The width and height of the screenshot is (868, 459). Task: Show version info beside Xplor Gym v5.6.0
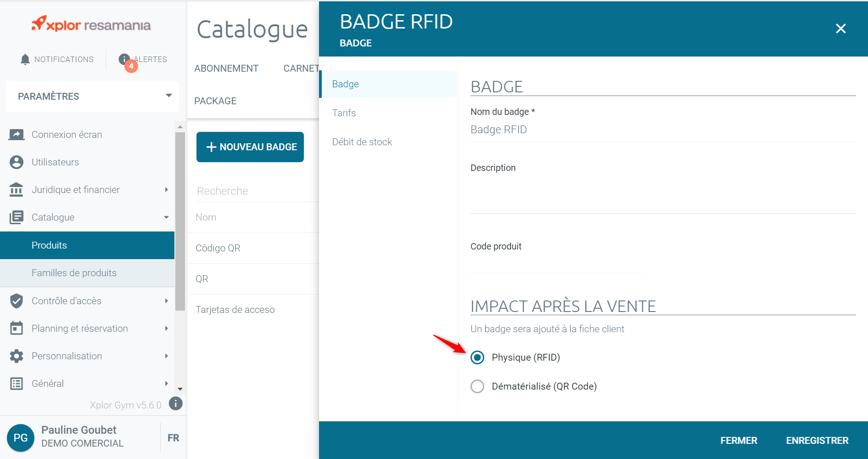tap(175, 404)
